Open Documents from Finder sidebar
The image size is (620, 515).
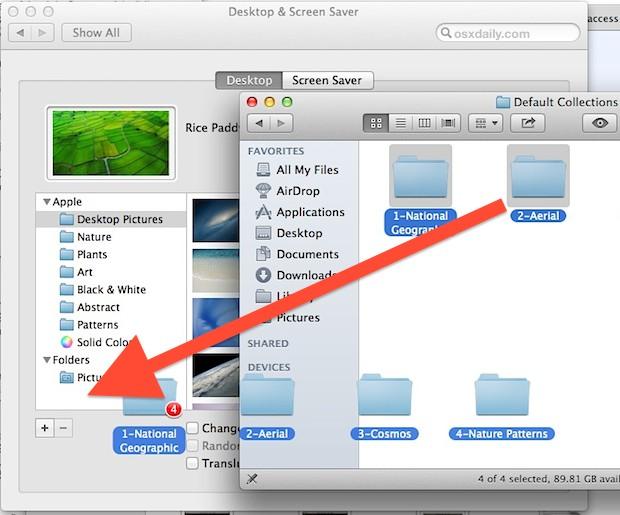tap(297, 254)
